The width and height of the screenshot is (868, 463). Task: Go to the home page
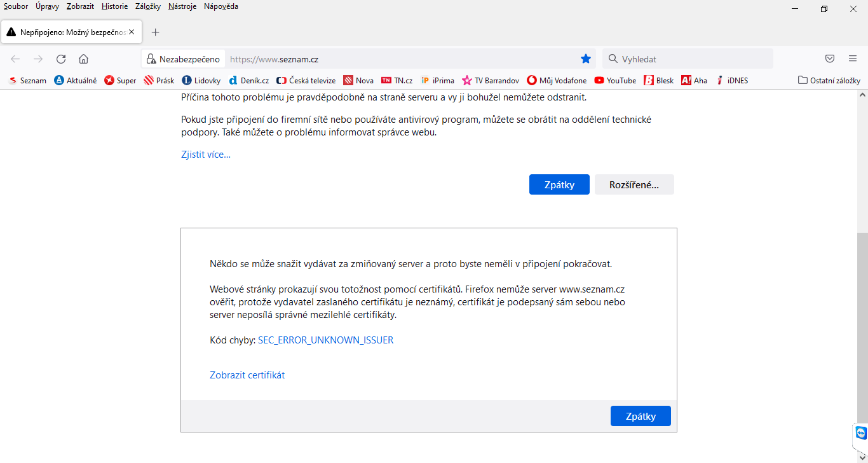[x=83, y=59]
